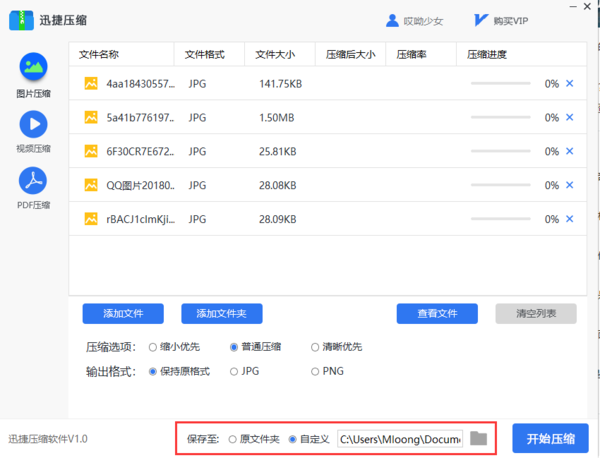Image resolution: width=600 pixels, height=458 pixels.
Task: Remove the 6F30CR7E672 file with its X icon
Action: tap(569, 151)
